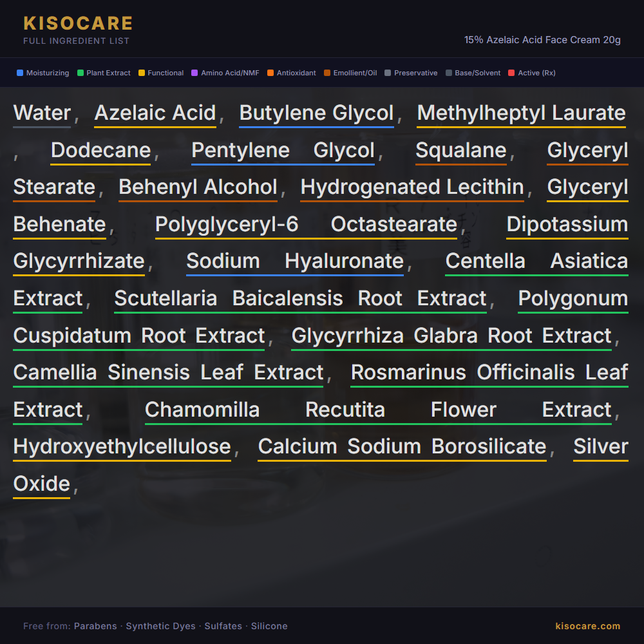This screenshot has height=644, width=644.
Task: Click the Emollient/Oil legend label
Action: pyautogui.click(x=355, y=73)
